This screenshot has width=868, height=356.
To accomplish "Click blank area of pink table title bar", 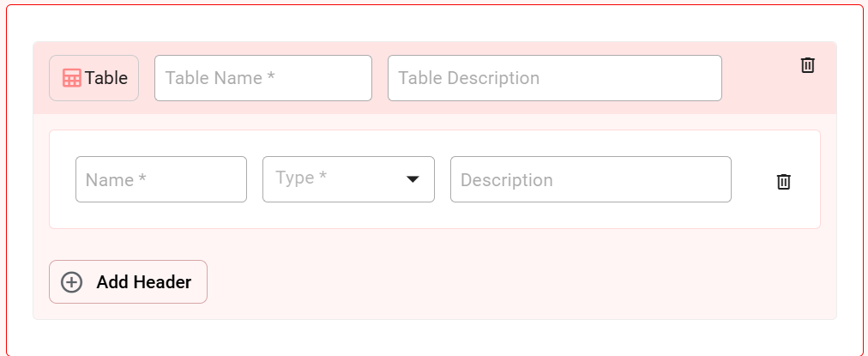I will click(759, 94).
